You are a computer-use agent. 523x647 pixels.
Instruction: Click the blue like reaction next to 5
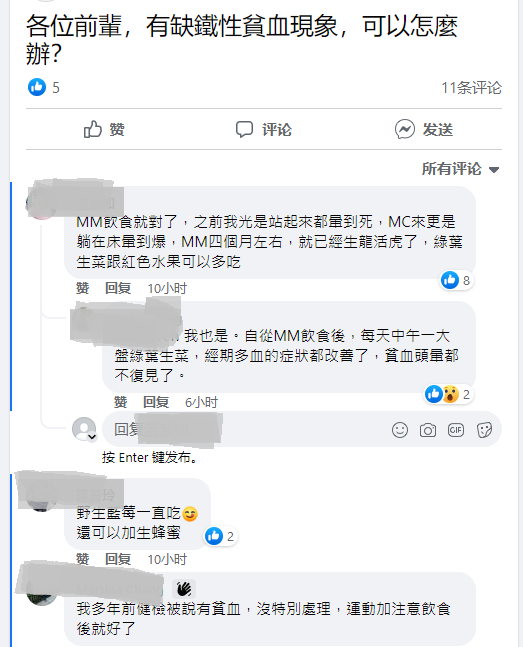(x=37, y=87)
